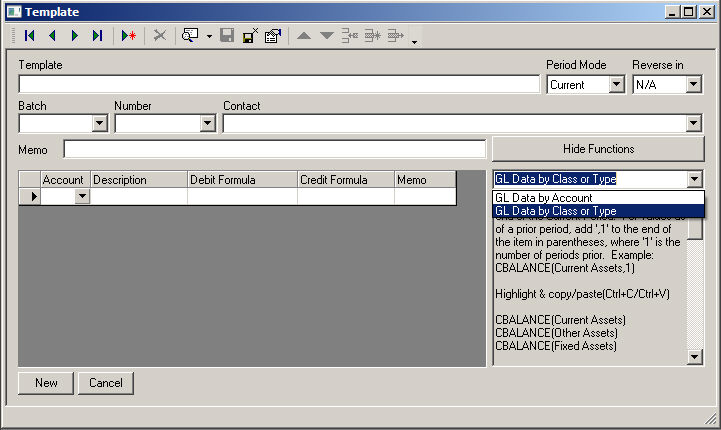Click in the Memo text field

(x=275, y=149)
